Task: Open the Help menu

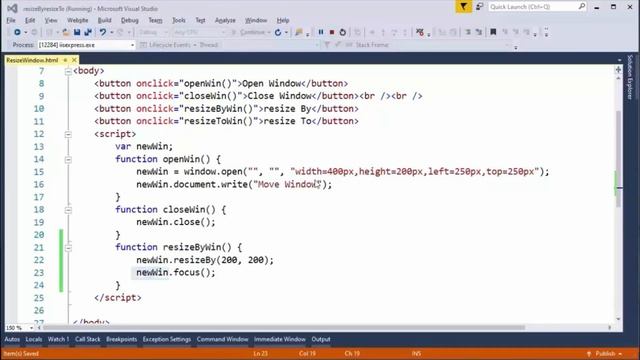Action: [x=283, y=20]
